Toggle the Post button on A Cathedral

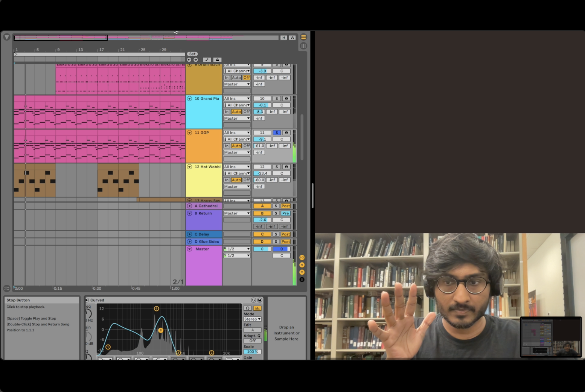pos(286,206)
